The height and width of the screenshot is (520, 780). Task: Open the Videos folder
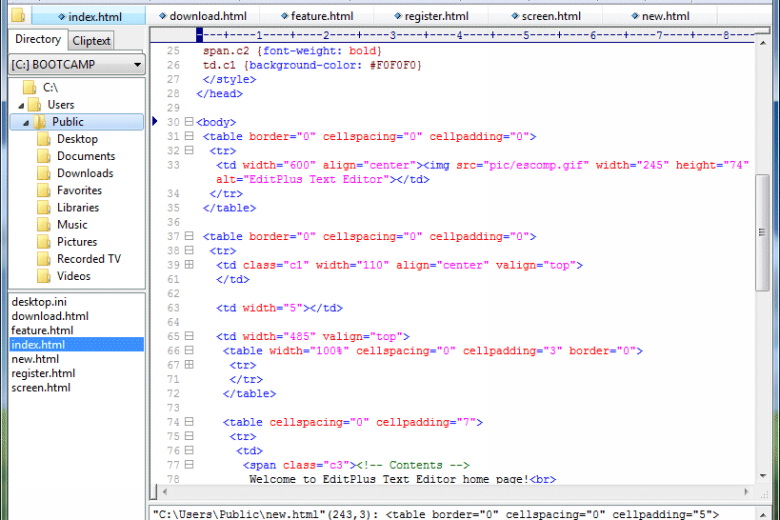[74, 276]
